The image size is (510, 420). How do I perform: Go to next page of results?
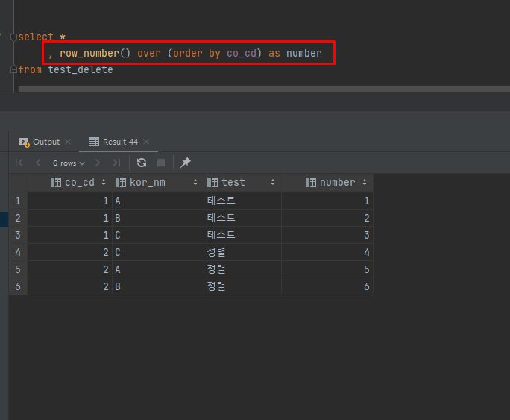tap(97, 163)
